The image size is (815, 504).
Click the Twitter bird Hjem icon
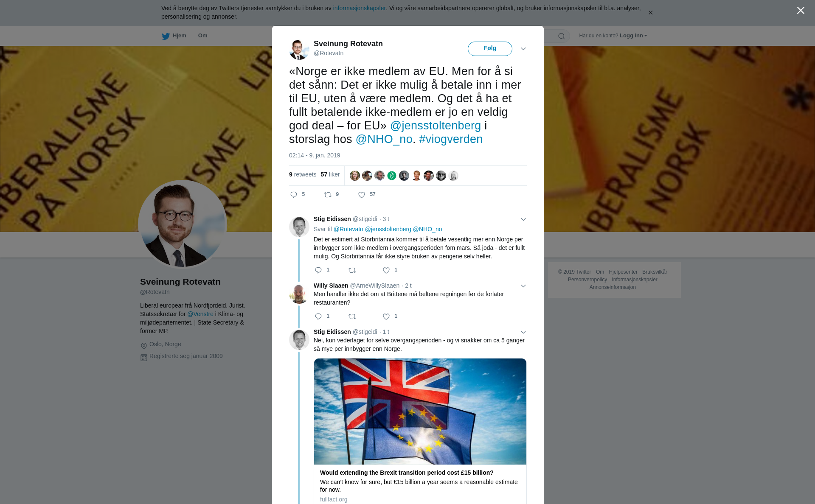[166, 36]
